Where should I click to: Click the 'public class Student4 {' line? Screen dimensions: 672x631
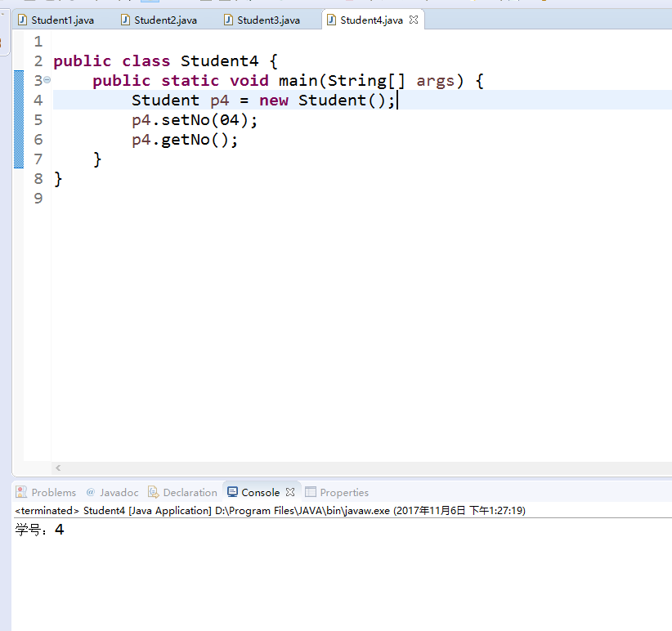click(x=166, y=60)
